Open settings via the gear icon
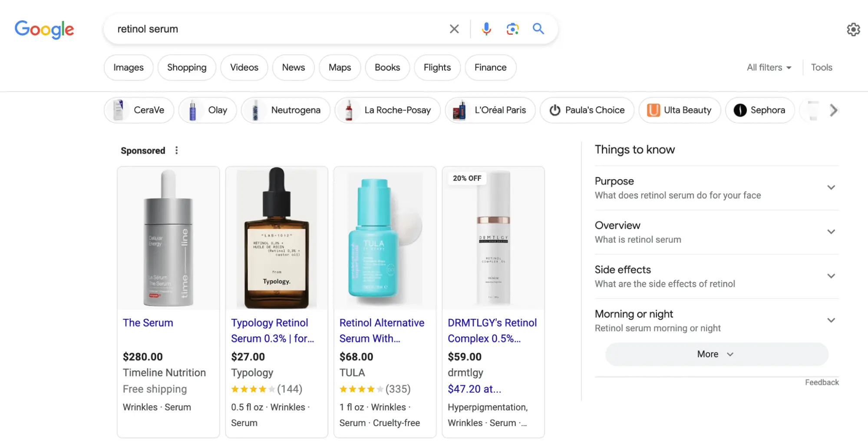 click(853, 30)
